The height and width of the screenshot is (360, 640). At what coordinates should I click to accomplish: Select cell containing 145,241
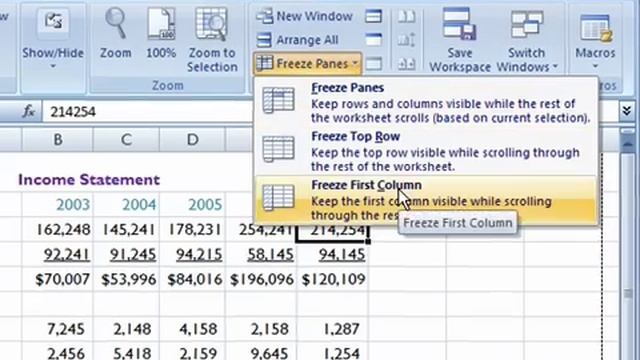(x=126, y=229)
